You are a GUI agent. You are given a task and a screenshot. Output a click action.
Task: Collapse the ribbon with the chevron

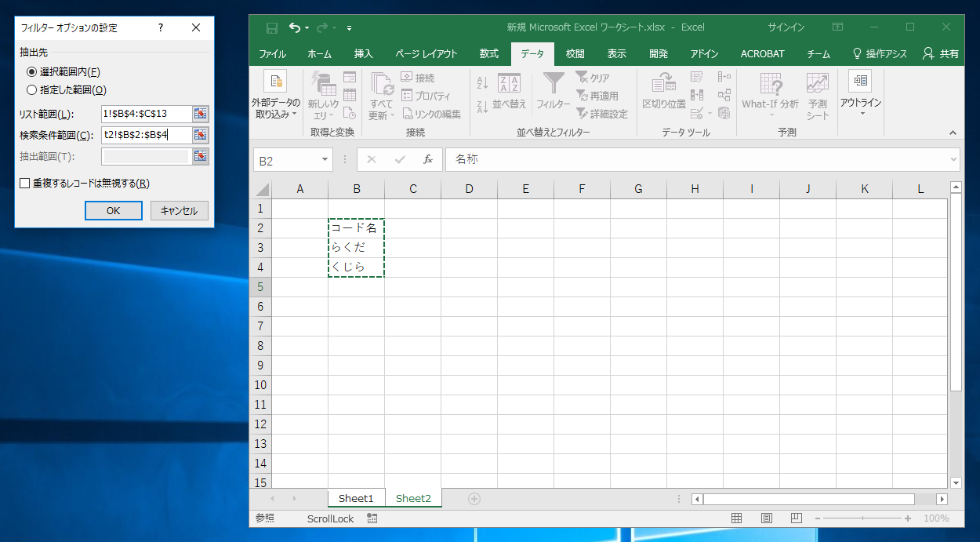pos(953,133)
